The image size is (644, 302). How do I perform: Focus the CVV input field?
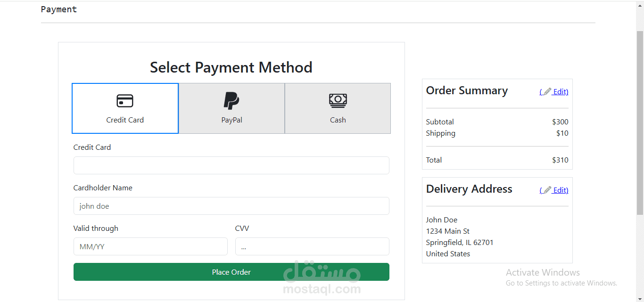(312, 246)
